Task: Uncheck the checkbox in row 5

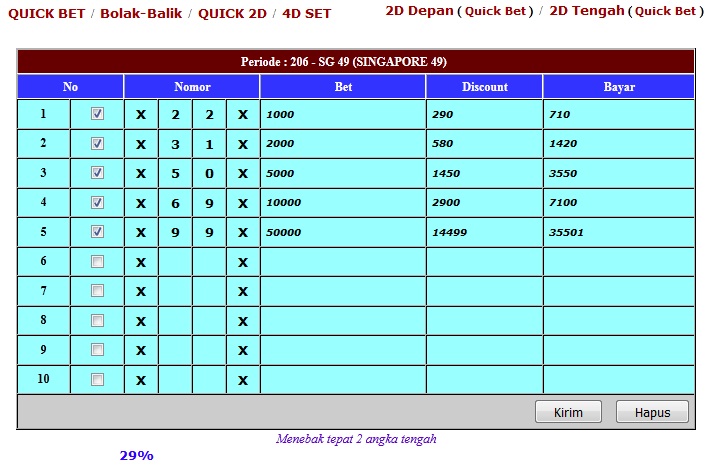Action: coord(97,232)
